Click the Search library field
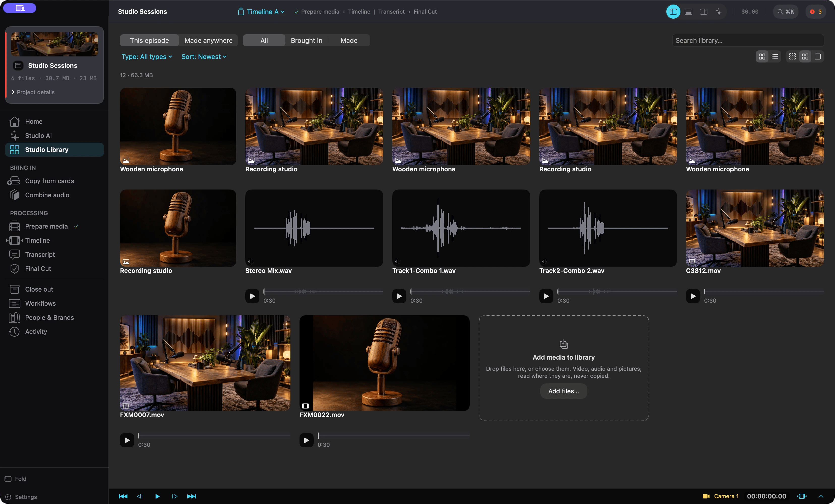Screen dimensions: 835x504 748,40
